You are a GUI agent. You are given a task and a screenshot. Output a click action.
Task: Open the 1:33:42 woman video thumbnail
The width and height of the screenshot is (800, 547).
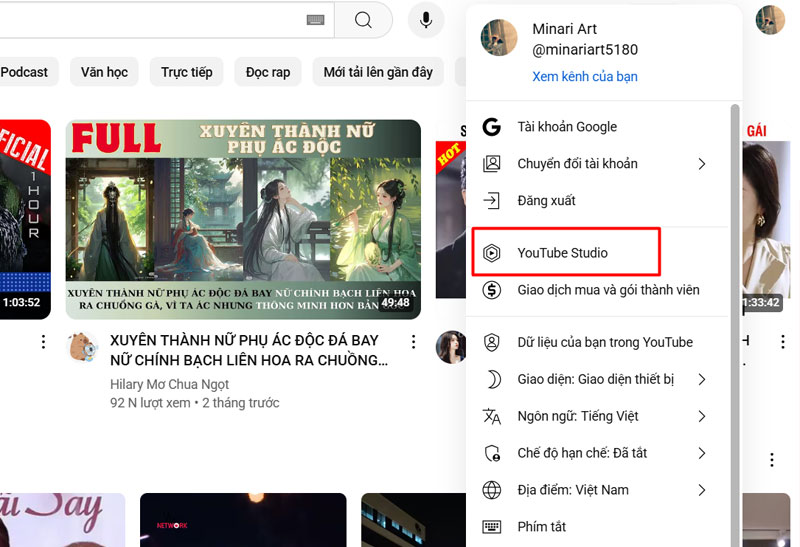coord(766,219)
